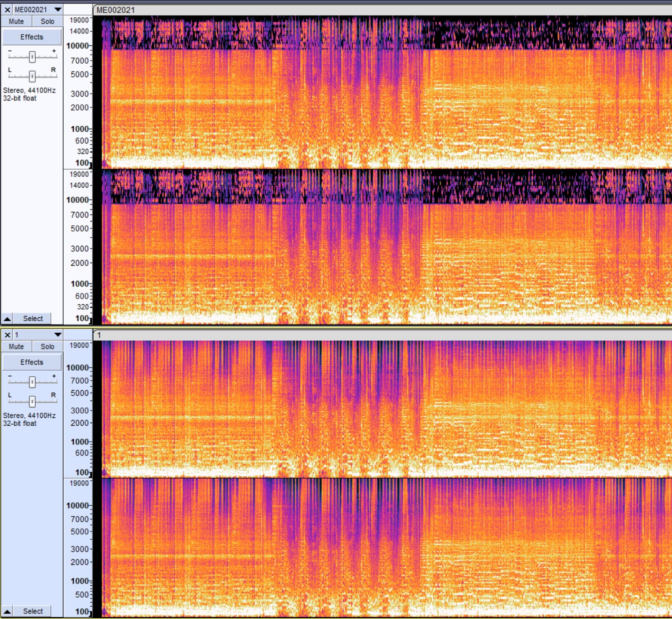This screenshot has width=672, height=619.
Task: Mute the ME002021 track
Action: point(16,21)
